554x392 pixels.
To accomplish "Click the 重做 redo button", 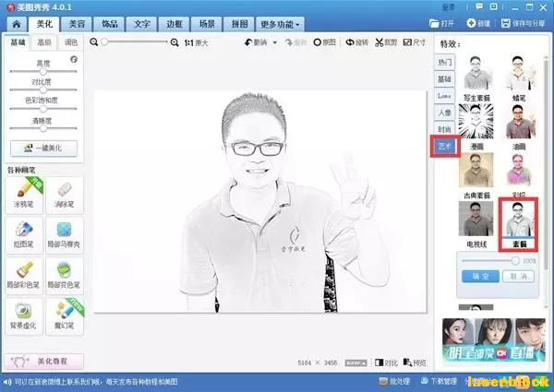I will 295,42.
